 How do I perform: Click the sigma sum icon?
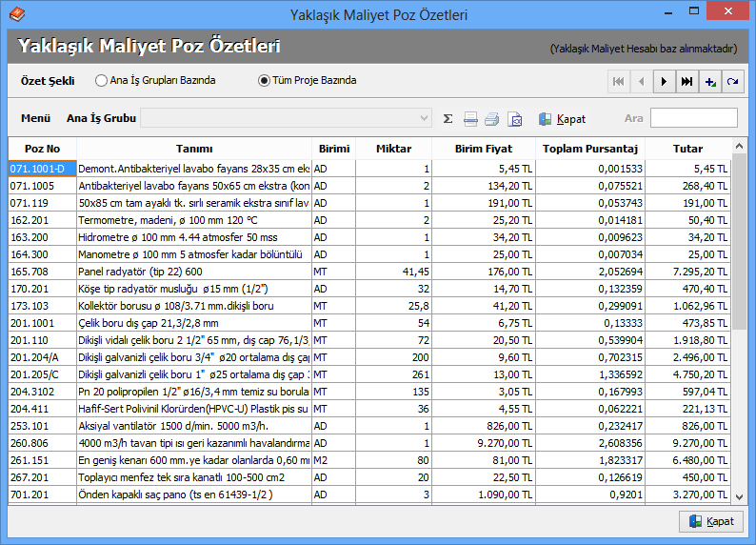448,119
